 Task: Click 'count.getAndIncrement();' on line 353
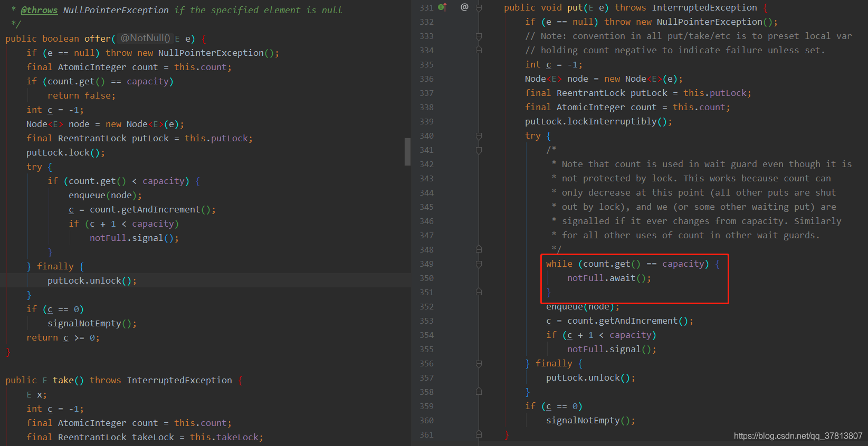[630, 321]
